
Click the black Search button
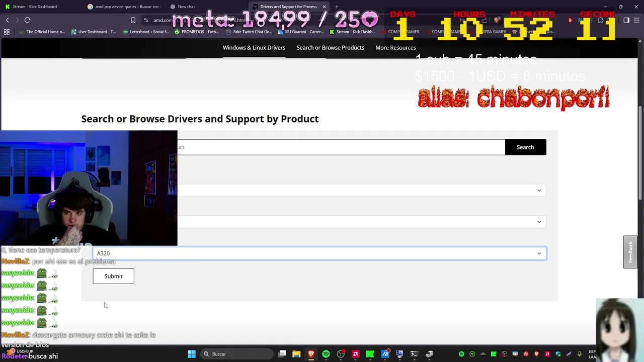click(525, 147)
